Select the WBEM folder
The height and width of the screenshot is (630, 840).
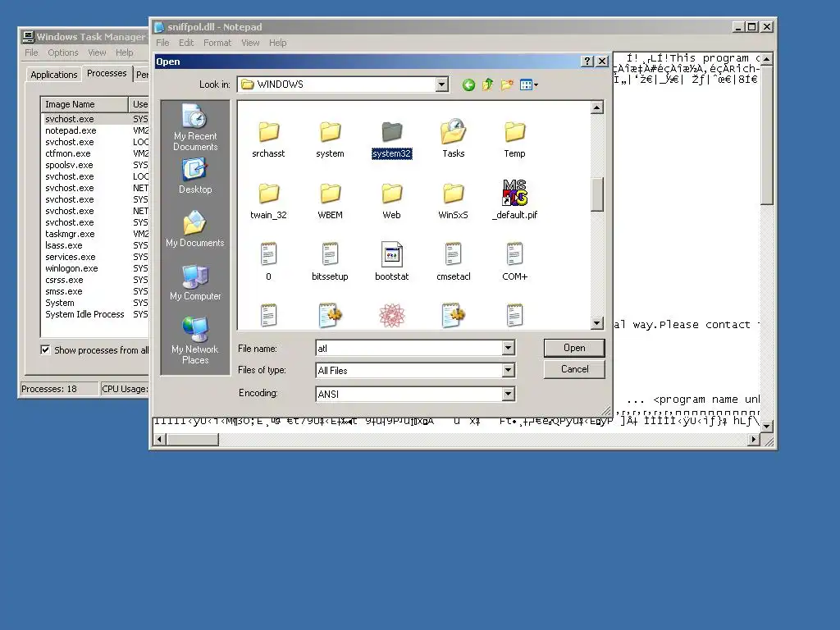[330, 202]
